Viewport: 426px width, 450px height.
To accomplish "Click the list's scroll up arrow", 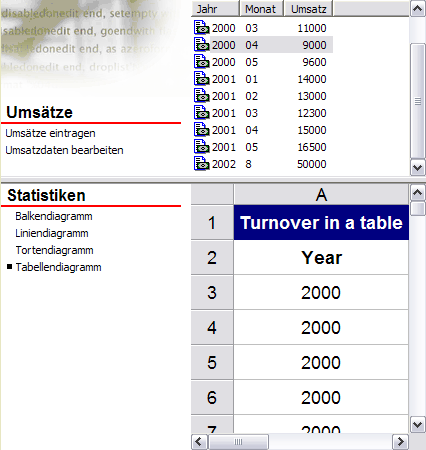I will click(417, 9).
